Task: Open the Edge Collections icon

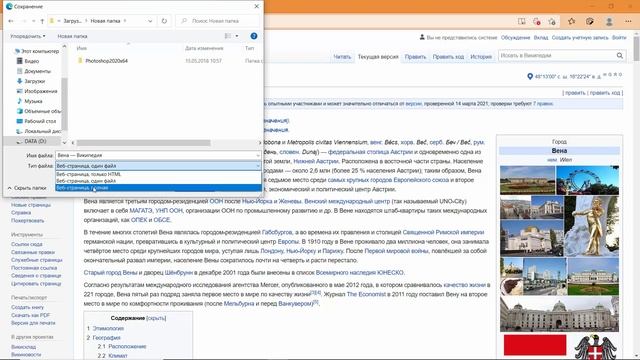Action: (590, 21)
